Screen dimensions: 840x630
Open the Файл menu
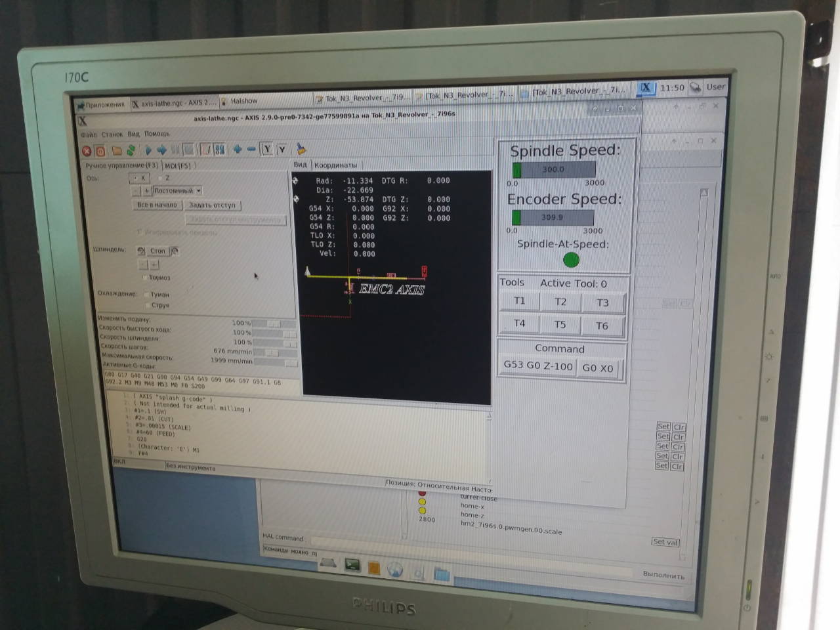(89, 135)
